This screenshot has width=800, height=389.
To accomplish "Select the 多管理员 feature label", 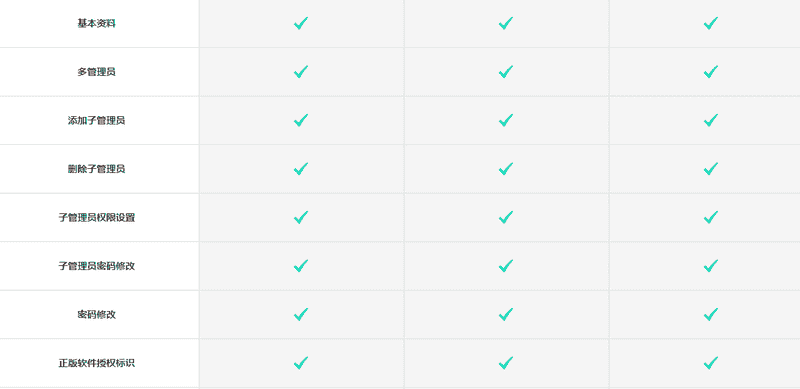I will click(x=96, y=72).
